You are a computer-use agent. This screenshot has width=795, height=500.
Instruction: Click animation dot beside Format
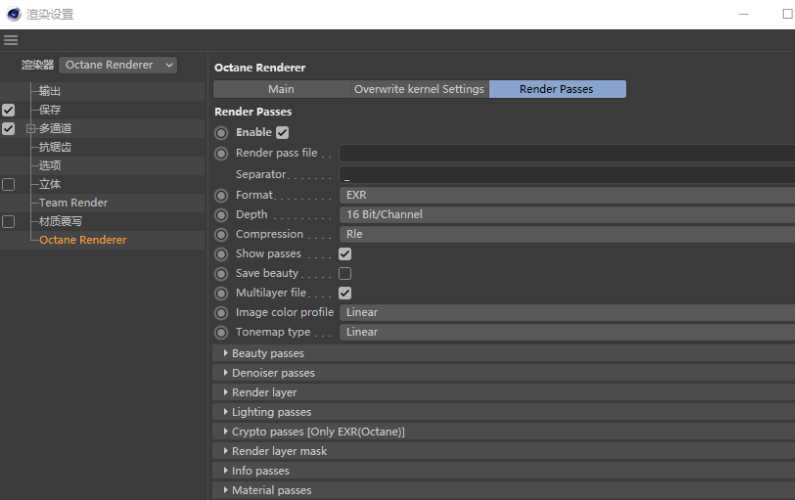tap(221, 195)
